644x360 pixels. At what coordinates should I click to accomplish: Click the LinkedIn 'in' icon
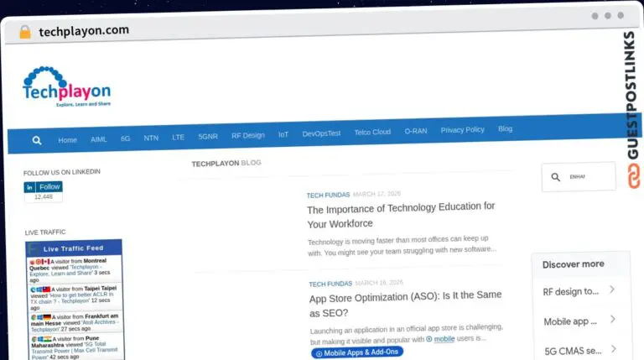(x=29, y=187)
